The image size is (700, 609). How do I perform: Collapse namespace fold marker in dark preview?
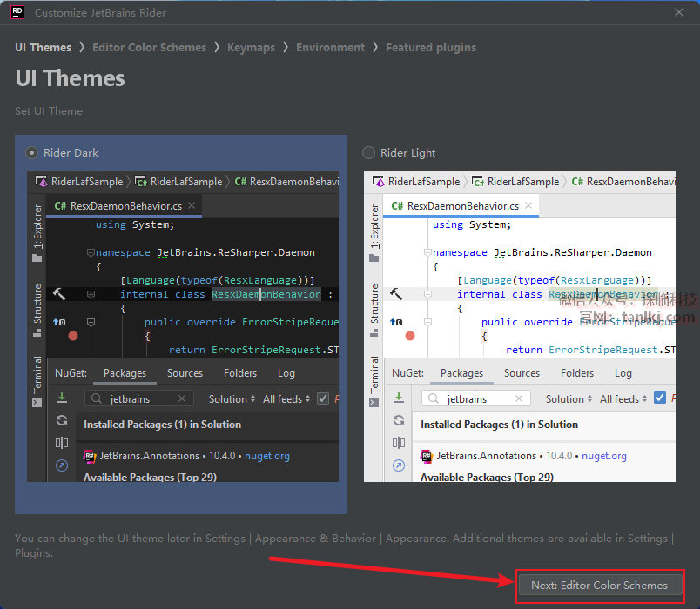coord(90,252)
